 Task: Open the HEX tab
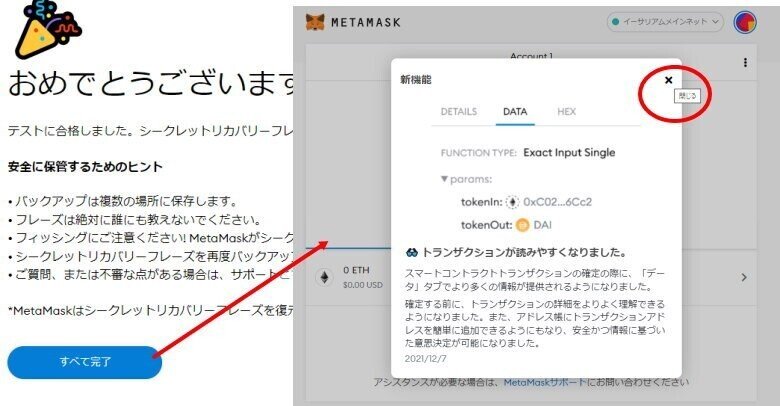(x=567, y=111)
